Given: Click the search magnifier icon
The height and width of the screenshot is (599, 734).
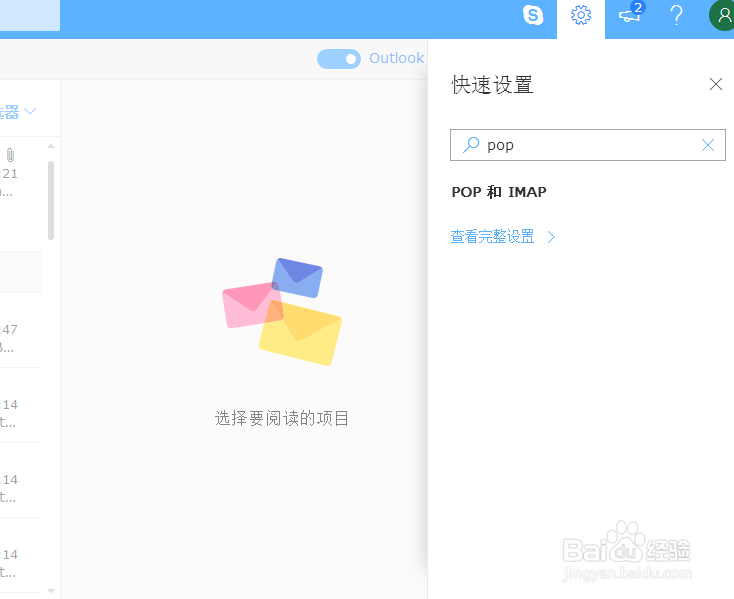Looking at the screenshot, I should [471, 145].
